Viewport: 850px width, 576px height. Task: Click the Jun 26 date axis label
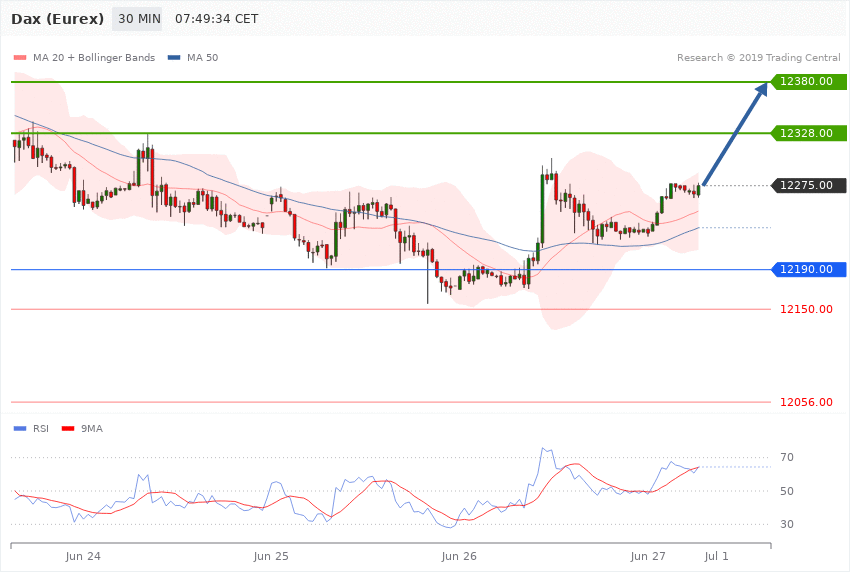point(459,556)
